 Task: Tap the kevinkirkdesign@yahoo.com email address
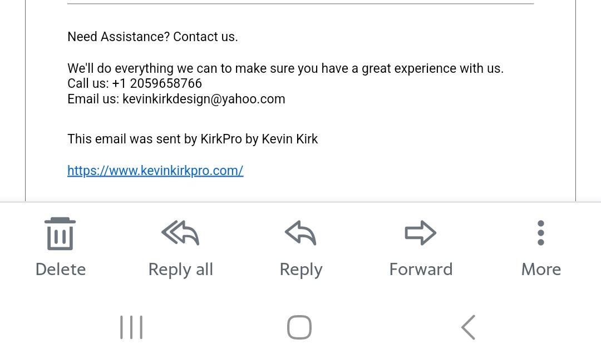(204, 99)
